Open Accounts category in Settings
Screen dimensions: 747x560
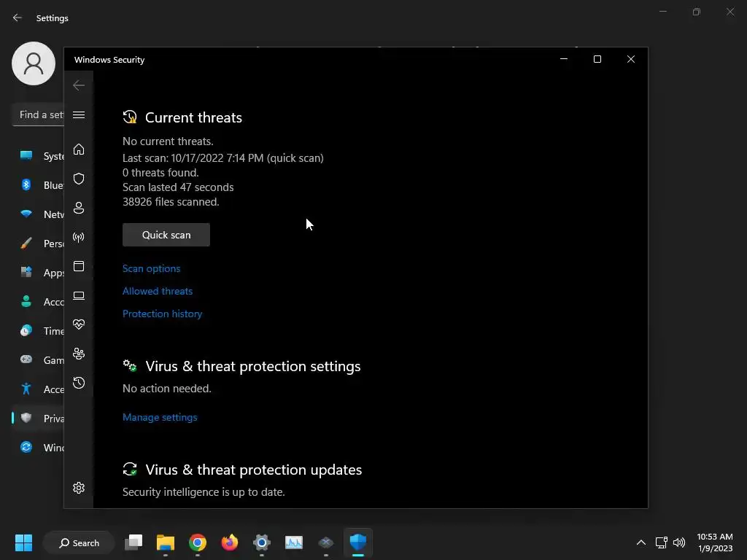pos(38,302)
